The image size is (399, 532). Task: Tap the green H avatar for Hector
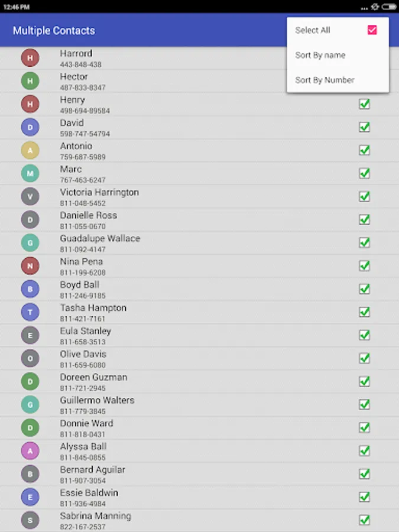(x=30, y=81)
